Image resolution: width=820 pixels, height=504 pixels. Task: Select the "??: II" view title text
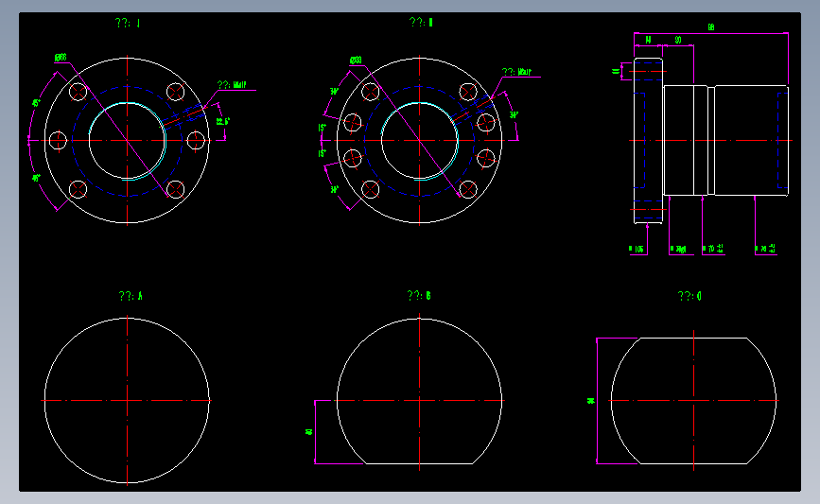coord(421,22)
